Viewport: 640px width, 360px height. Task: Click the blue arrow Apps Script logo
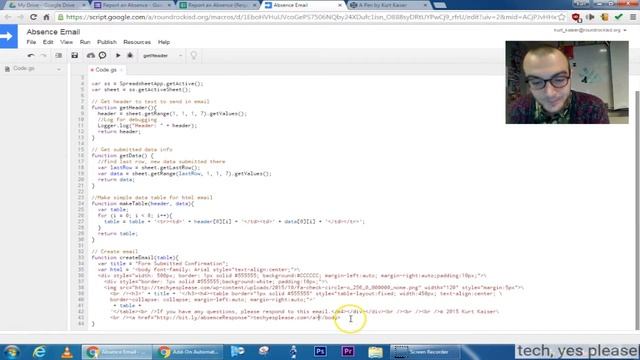[9, 36]
